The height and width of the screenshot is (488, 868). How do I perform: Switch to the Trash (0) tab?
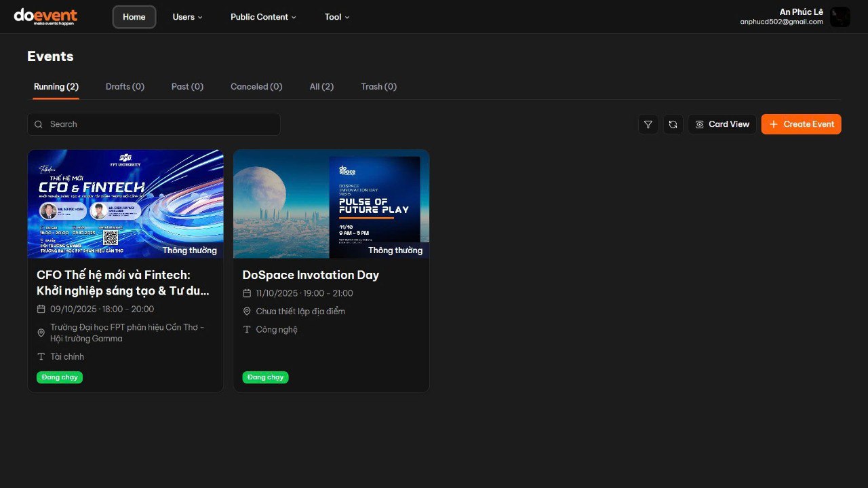click(378, 87)
